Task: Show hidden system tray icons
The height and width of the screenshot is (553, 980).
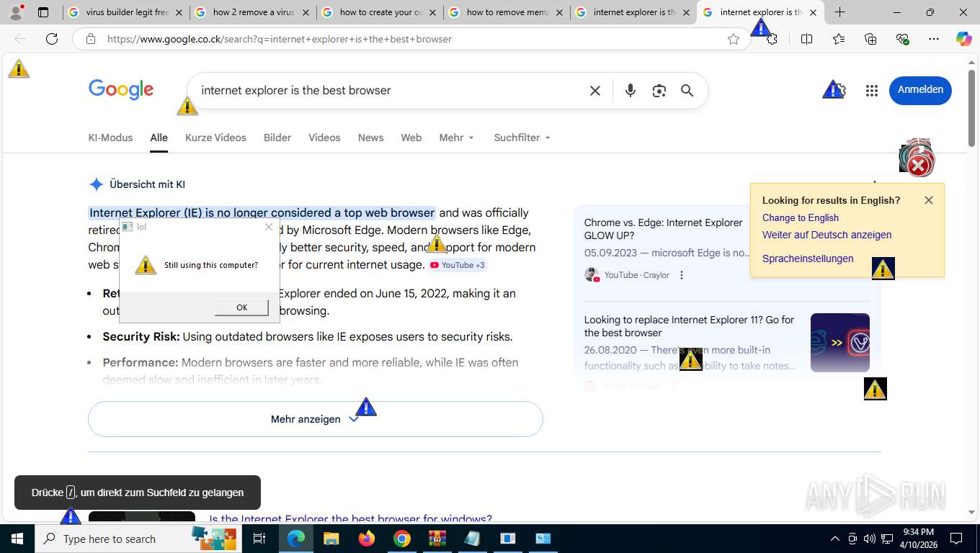Action: pos(835,539)
